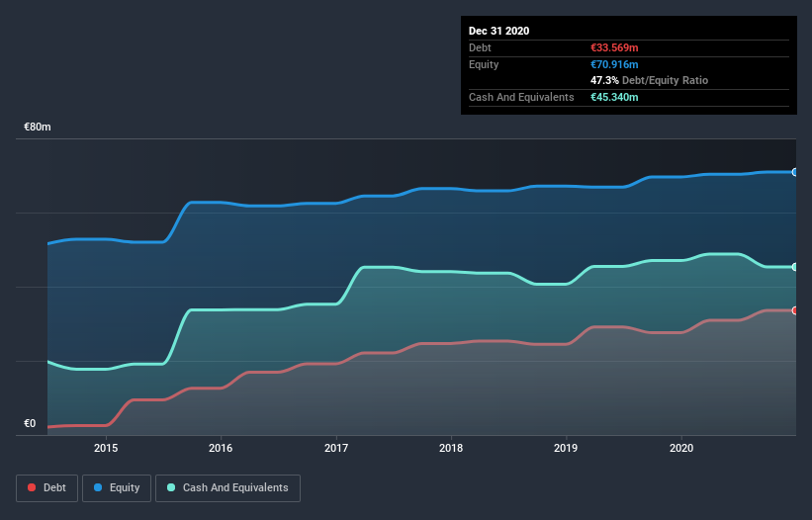This screenshot has width=812, height=520.
Task: Click the Equity row label in tooltip
Action: click(x=484, y=64)
